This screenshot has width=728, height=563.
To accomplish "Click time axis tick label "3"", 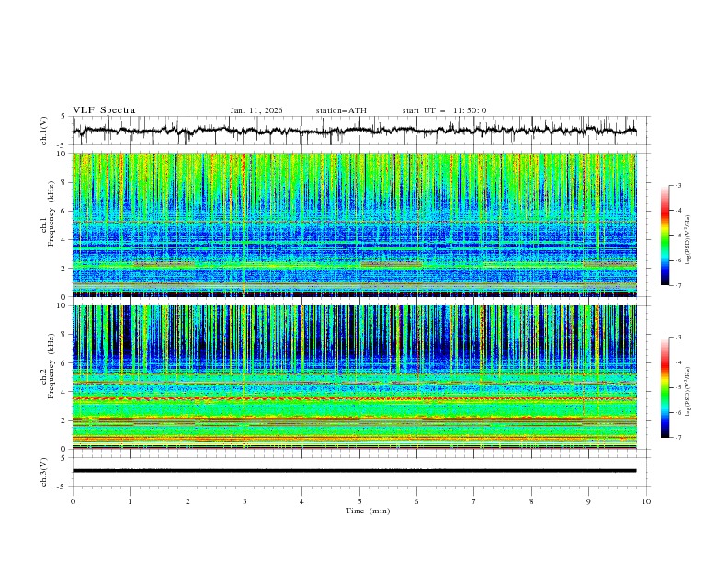I will point(245,501).
